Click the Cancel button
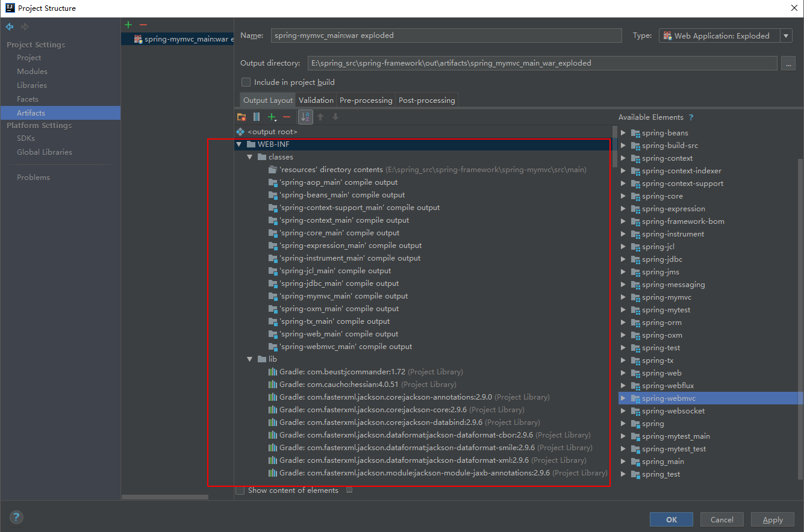804x532 pixels. coord(722,519)
